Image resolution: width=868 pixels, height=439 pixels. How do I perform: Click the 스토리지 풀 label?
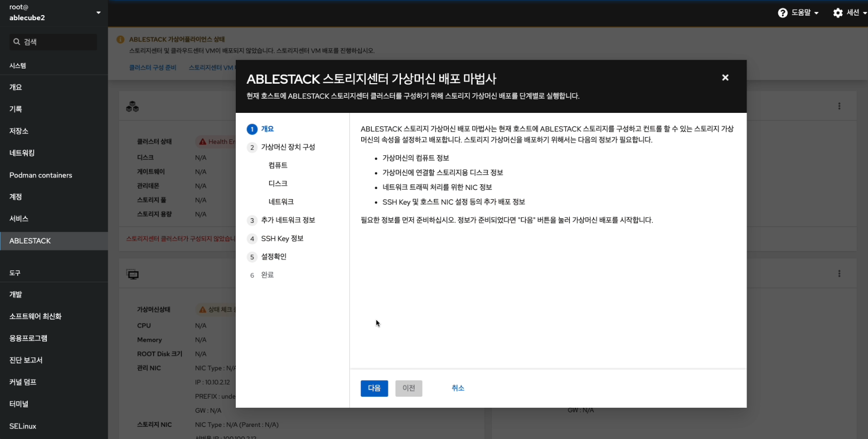152,200
